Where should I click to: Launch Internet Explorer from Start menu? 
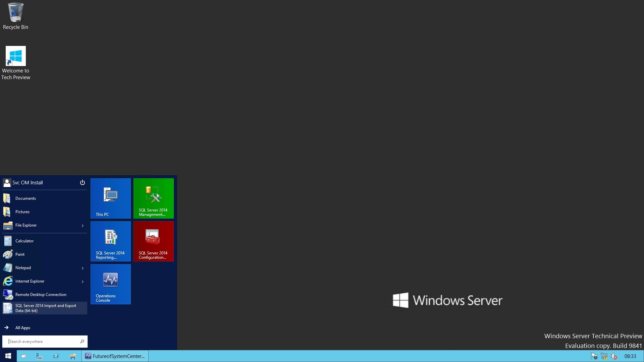tap(40, 281)
